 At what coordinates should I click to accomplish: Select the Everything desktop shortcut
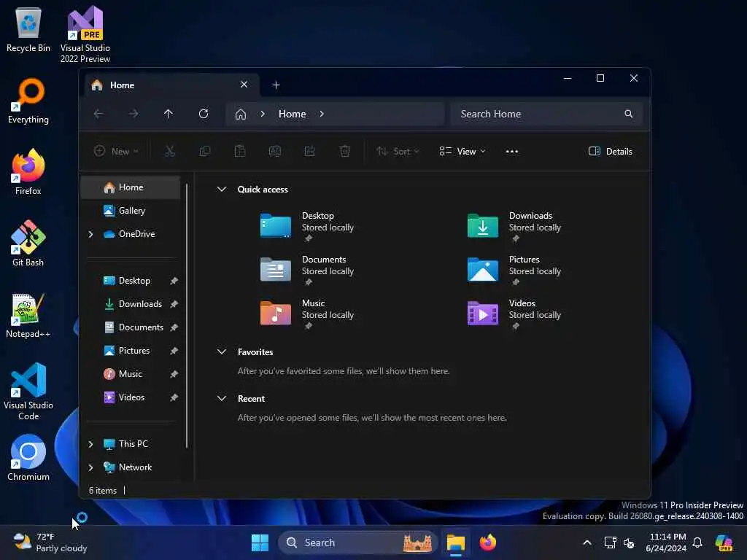[x=28, y=101]
